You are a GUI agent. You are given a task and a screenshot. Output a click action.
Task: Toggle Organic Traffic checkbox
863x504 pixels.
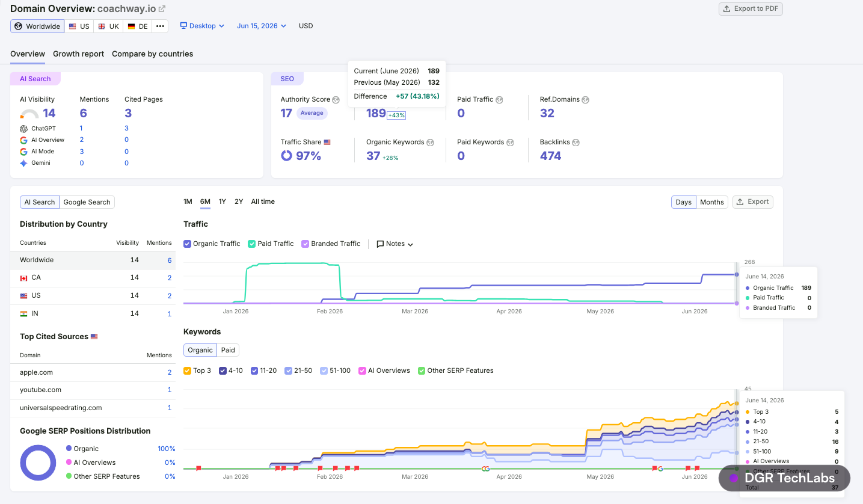point(188,244)
